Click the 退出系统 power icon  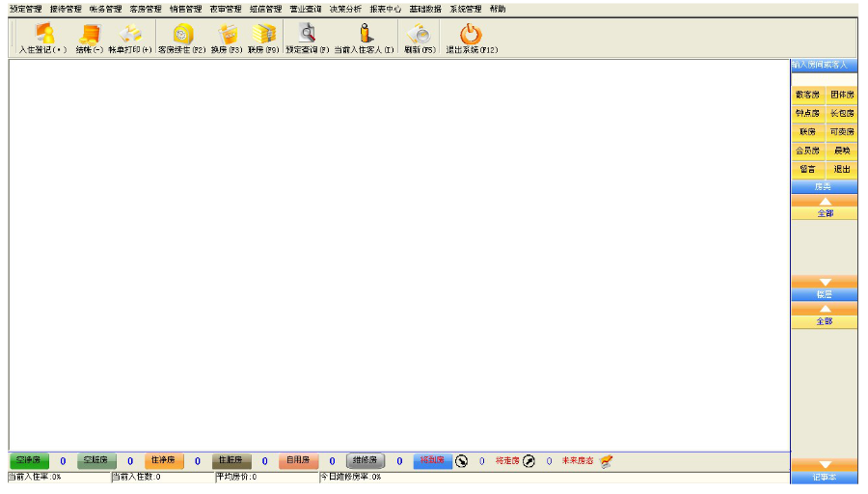coord(471,35)
